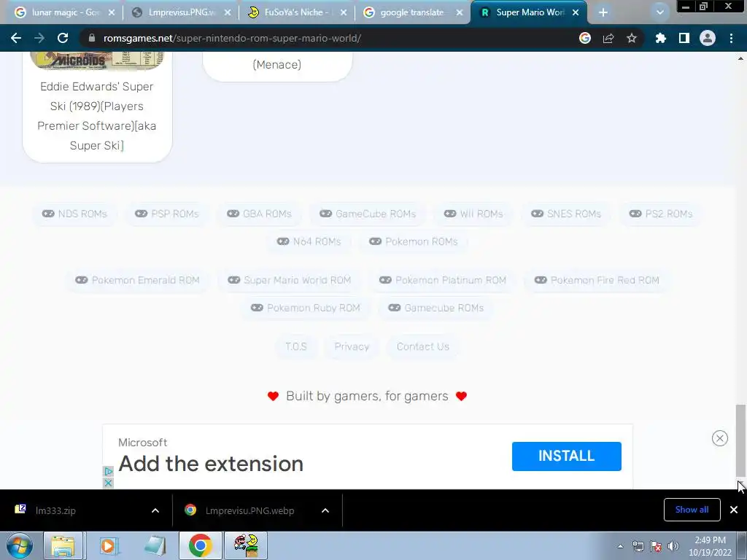Screen dimensions: 747x560
Task: Switch to the google translate tab
Action: click(x=413, y=12)
